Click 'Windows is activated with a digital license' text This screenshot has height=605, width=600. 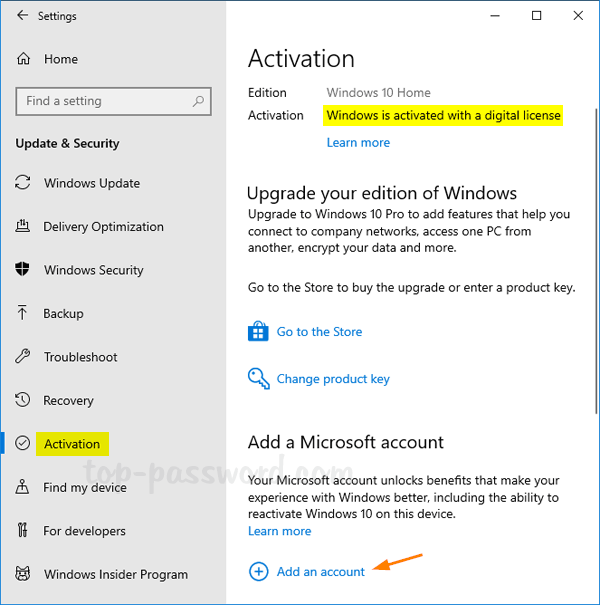click(443, 115)
